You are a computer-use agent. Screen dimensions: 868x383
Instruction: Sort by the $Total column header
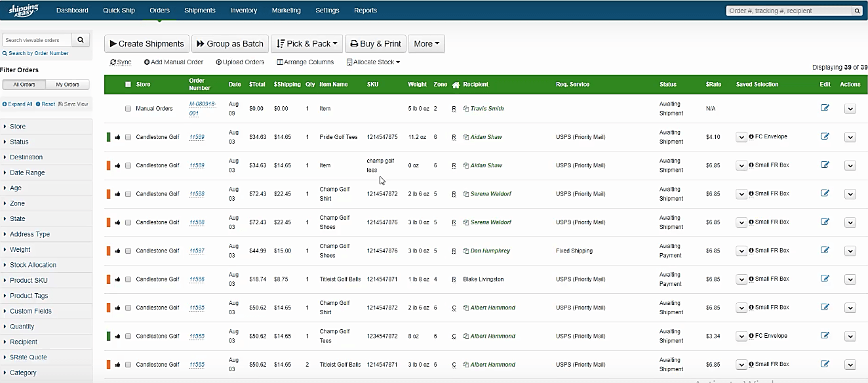click(x=257, y=85)
